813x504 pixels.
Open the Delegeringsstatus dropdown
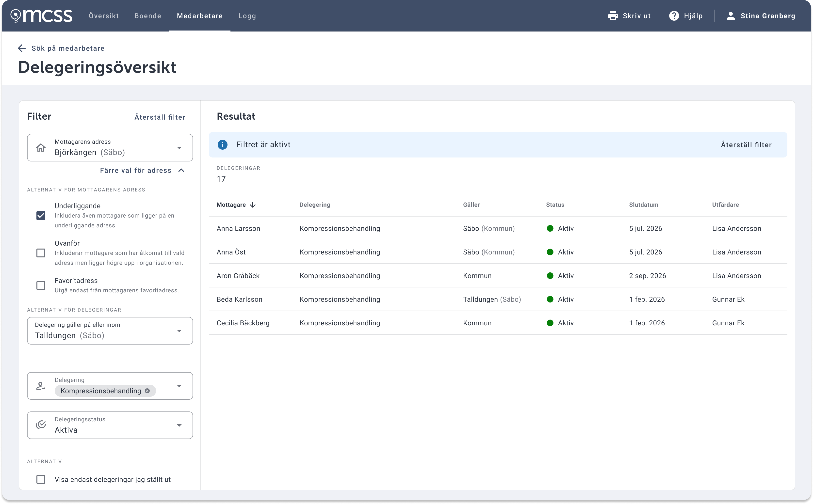click(x=110, y=425)
